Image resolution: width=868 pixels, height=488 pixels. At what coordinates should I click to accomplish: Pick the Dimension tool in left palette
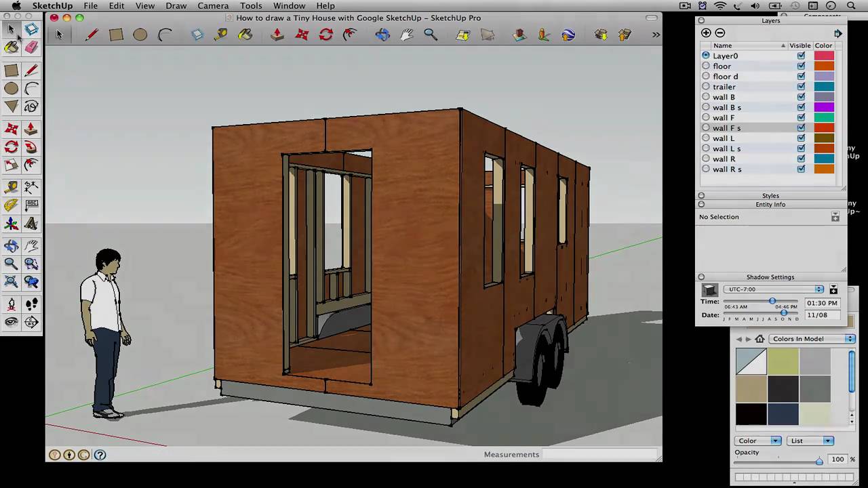(31, 188)
